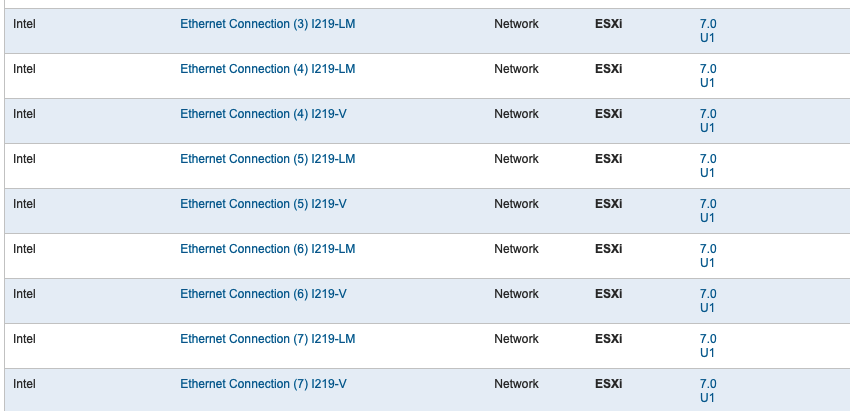Open Ethernet Connection (5) I219-V link
Viewport: 850px width, 411px height.
click(263, 204)
